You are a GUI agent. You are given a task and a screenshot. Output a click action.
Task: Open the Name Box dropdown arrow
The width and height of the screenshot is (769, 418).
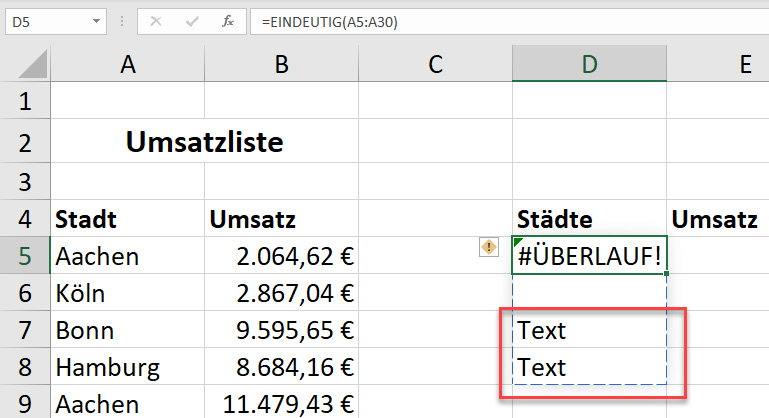[96, 20]
